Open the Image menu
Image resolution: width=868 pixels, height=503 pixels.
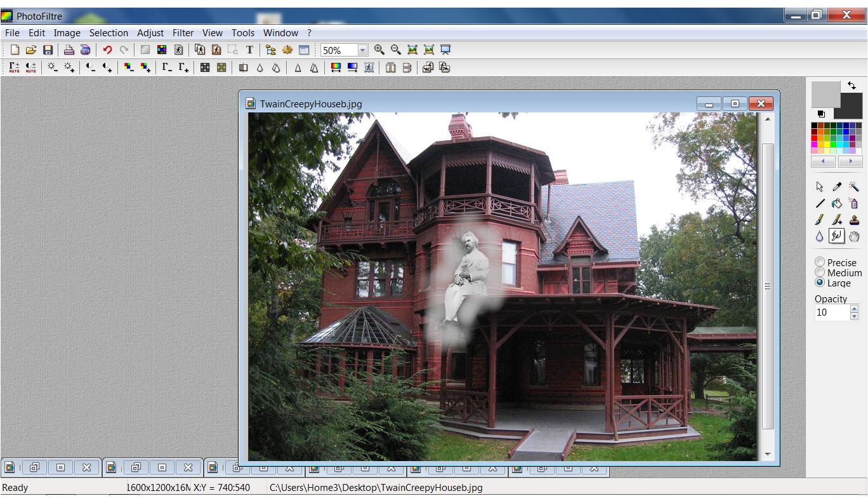(x=67, y=33)
